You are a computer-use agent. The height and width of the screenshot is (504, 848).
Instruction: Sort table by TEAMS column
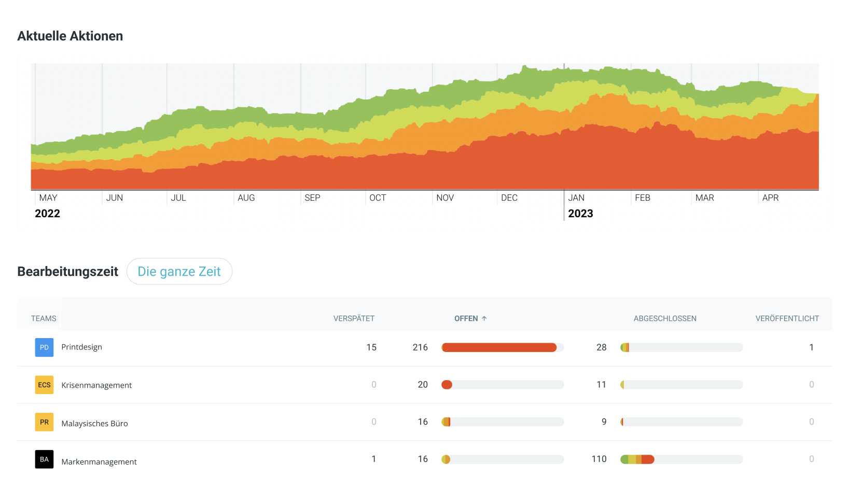pos(44,318)
